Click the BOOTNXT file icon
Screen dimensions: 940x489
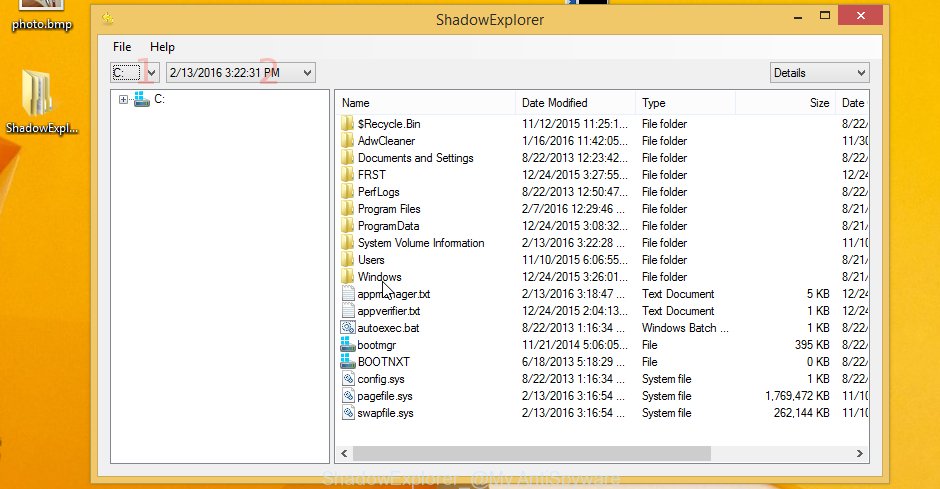(348, 361)
